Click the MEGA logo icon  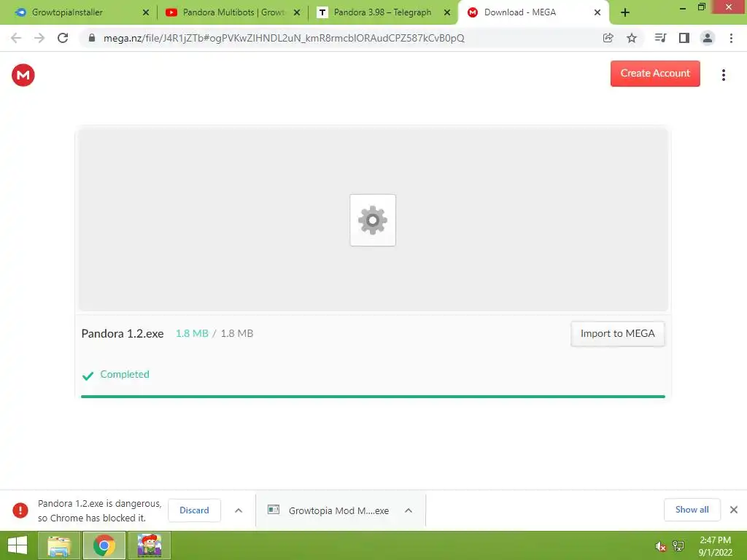click(23, 75)
